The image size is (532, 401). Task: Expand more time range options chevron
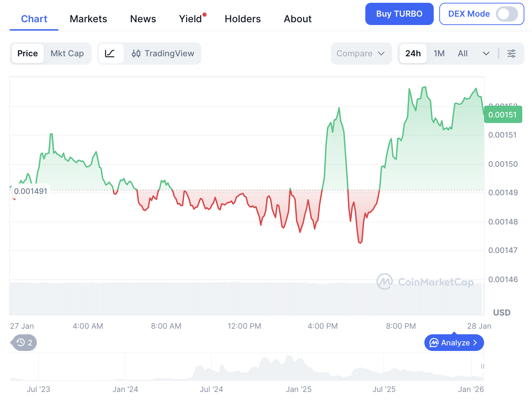tap(486, 54)
